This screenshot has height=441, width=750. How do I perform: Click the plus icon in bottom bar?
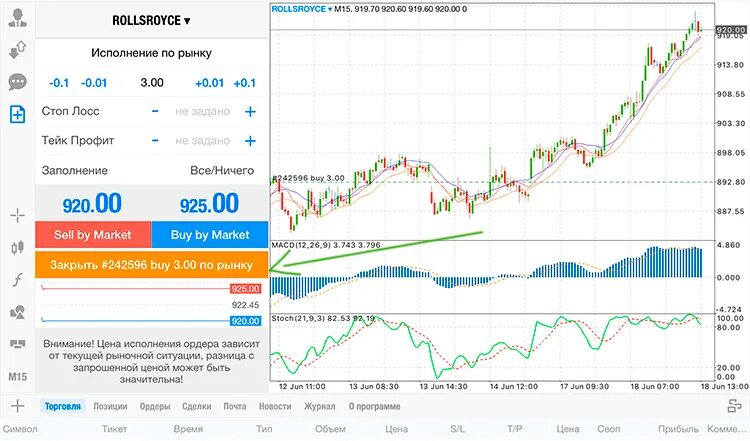point(17,406)
